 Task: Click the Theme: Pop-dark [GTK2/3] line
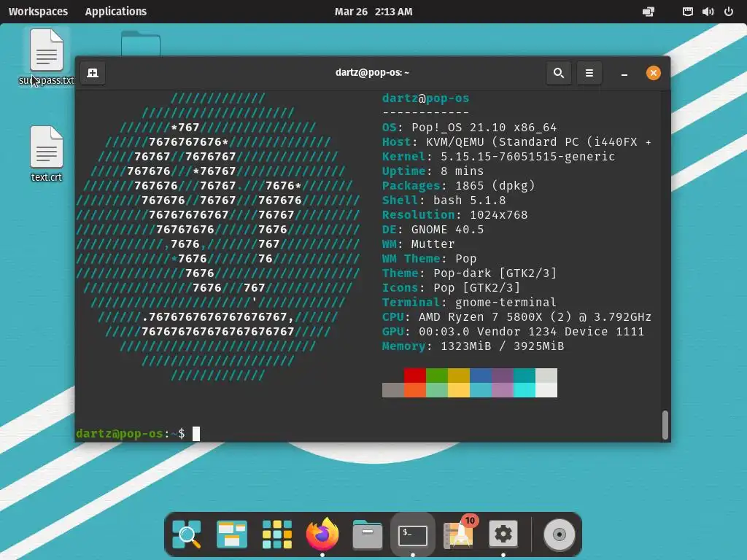point(469,273)
